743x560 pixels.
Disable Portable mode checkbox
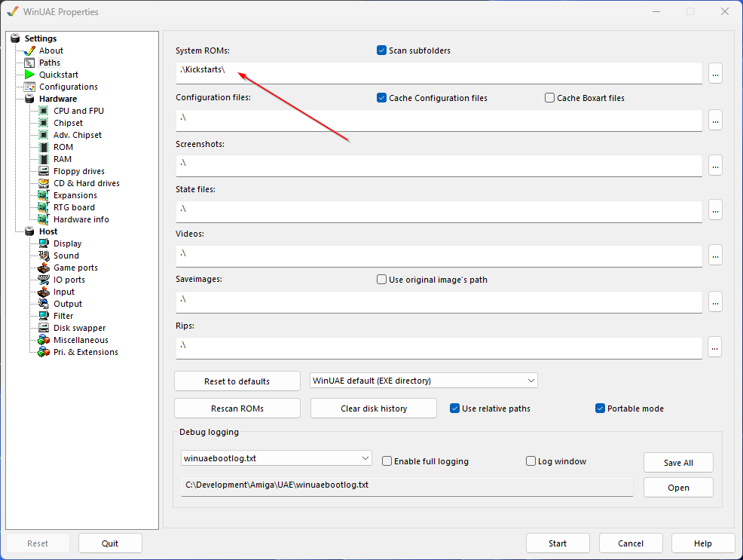pos(600,409)
